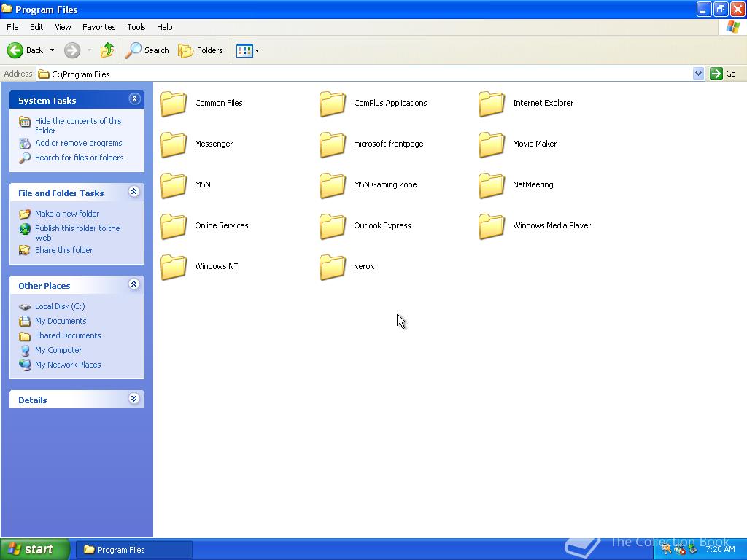Click the Windows flag logo icon
The height and width of the screenshot is (560, 747).
coord(732,27)
